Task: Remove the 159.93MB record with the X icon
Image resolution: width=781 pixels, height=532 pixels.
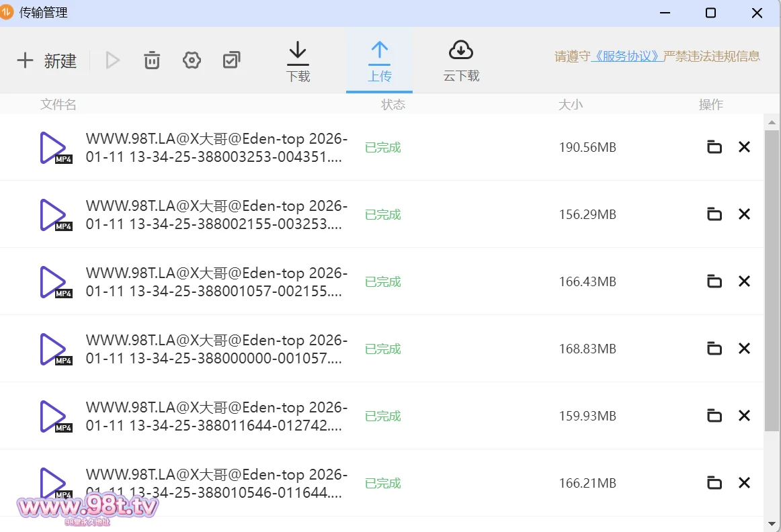Action: [744, 416]
